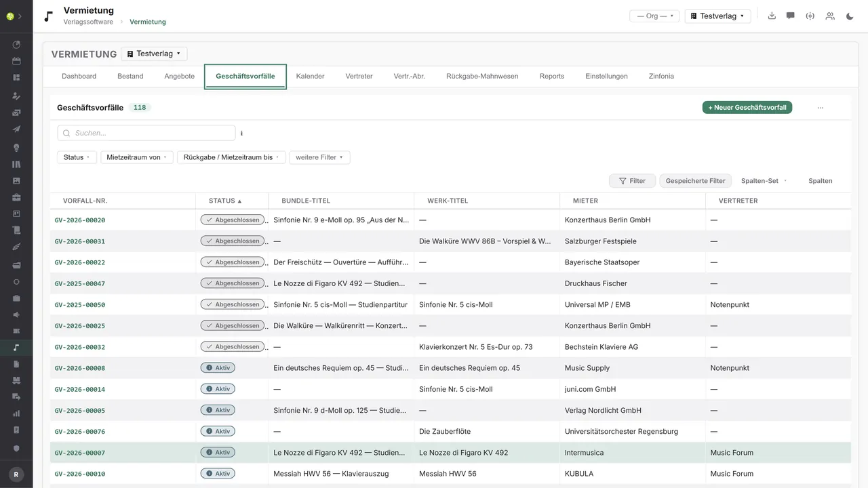Open the briefcase icon in sidebar
868x488 pixels.
[16, 197]
